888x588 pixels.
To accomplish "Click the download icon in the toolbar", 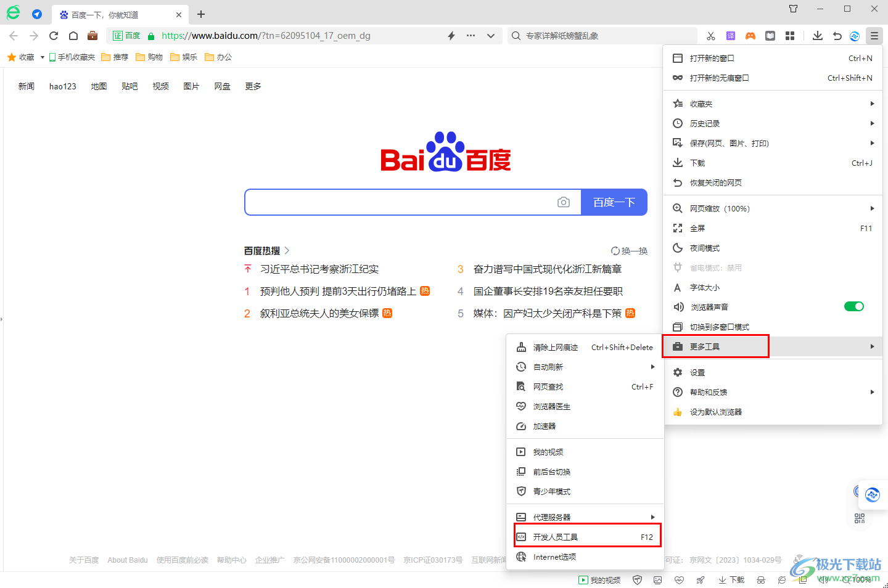I will [818, 36].
